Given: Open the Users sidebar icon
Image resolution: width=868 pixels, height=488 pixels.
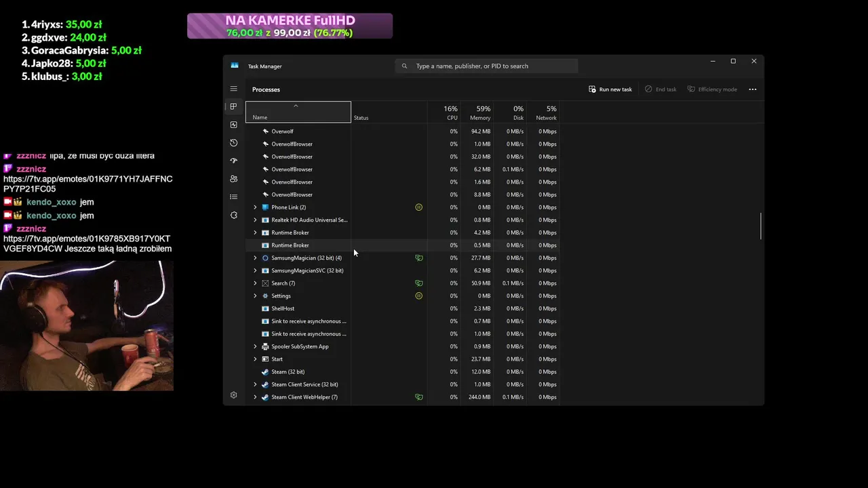Looking at the screenshot, I should point(233,179).
